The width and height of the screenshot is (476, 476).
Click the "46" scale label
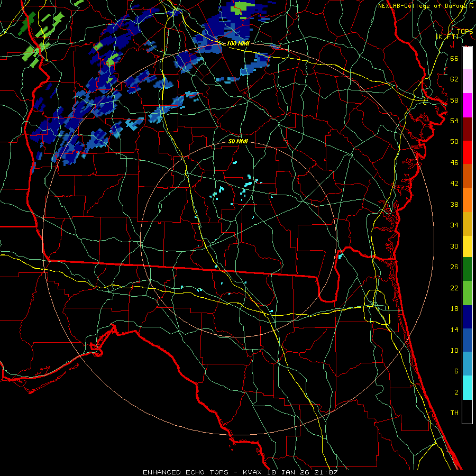click(x=454, y=163)
